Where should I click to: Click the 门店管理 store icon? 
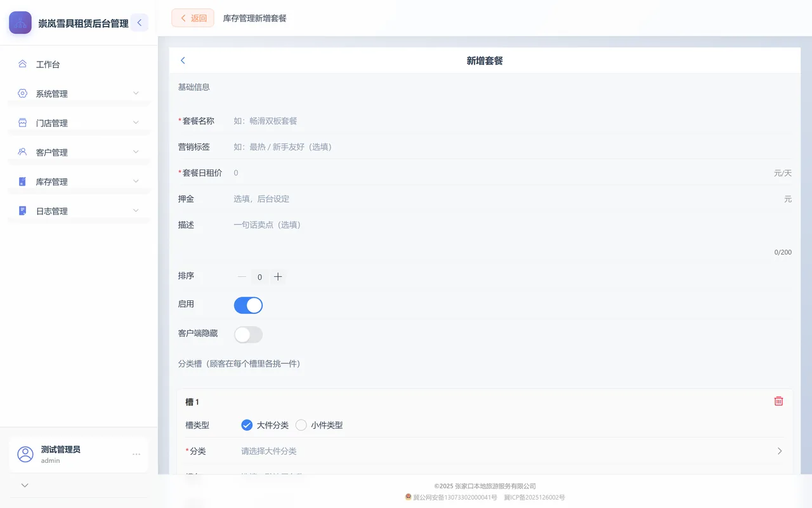(x=22, y=123)
